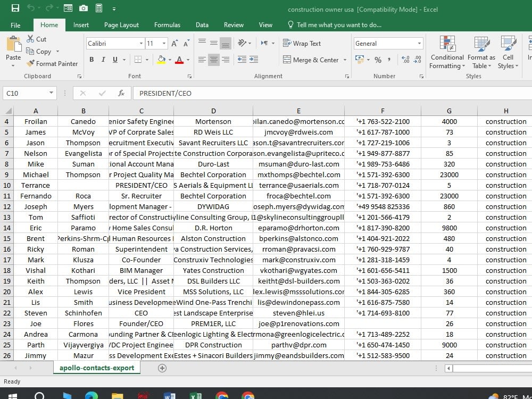The image size is (532, 399).
Task: Click the Percent Style icon
Action: (x=378, y=60)
